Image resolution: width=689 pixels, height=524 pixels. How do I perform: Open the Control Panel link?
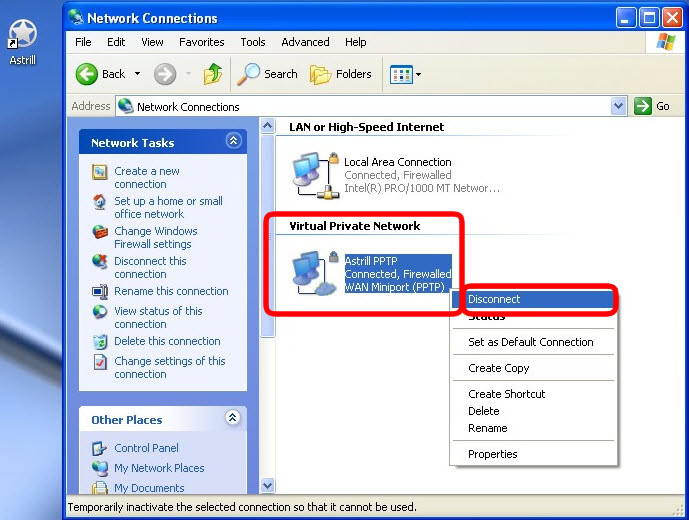coord(146,448)
